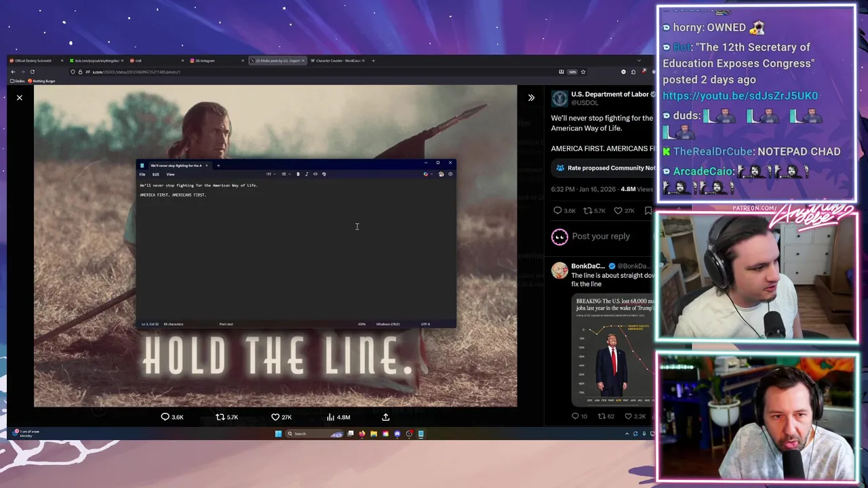Toggle bold formatting in Notepad

[298, 174]
